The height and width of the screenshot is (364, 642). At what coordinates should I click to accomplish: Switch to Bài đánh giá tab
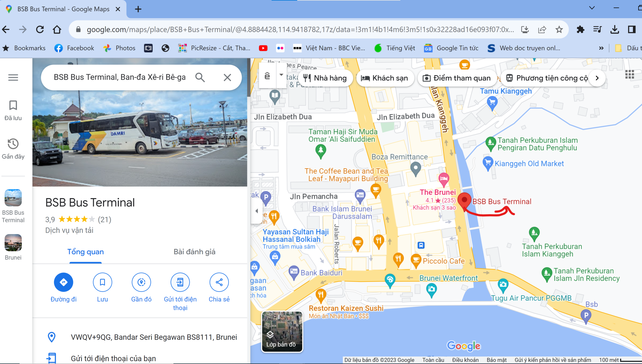pyautogui.click(x=194, y=252)
